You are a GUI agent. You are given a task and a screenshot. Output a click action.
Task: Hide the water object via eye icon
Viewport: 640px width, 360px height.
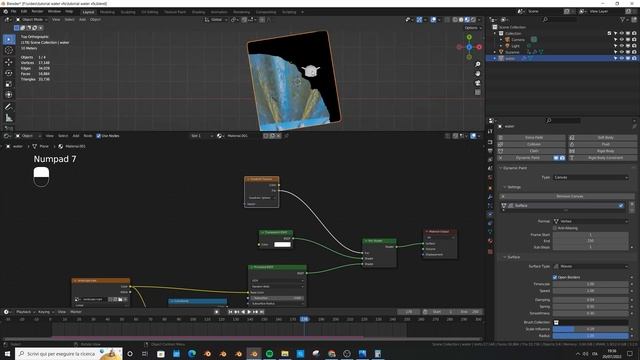point(622,58)
